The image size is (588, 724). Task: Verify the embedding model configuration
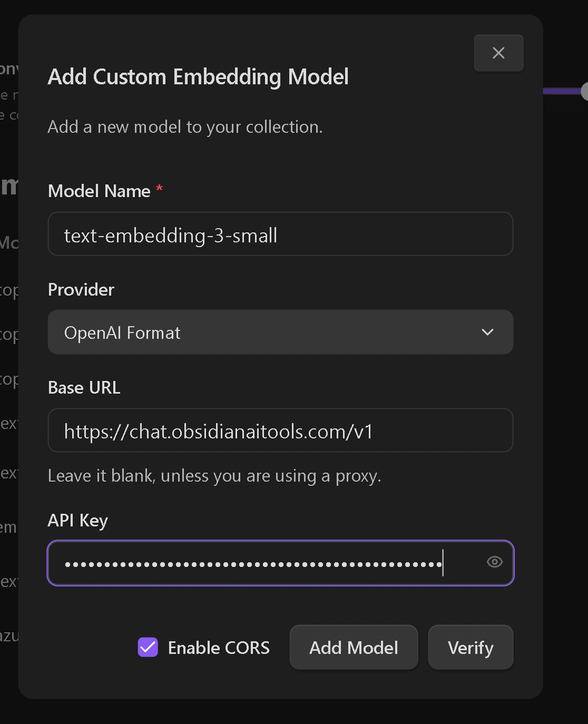[x=471, y=648]
